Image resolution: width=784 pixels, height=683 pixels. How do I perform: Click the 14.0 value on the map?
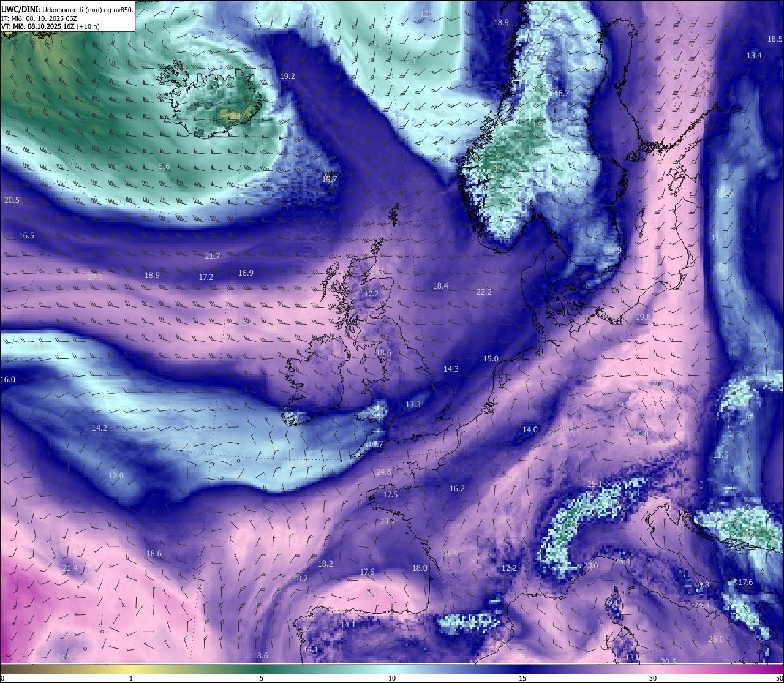pos(530,430)
